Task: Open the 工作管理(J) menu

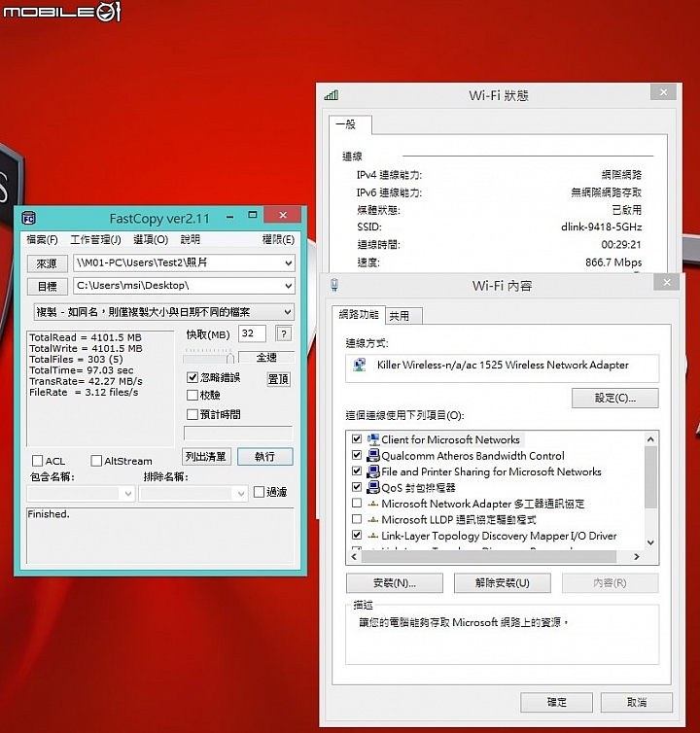Action: pos(95,240)
